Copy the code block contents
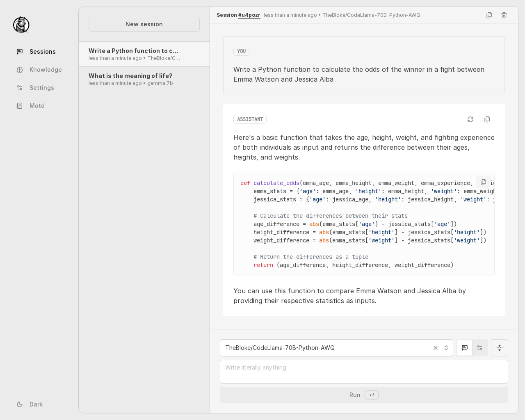The image size is (525, 420). 484,182
